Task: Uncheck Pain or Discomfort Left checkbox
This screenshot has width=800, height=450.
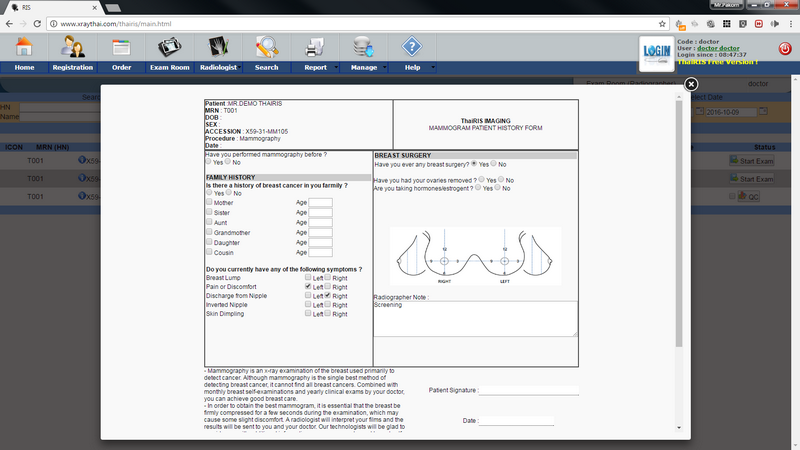Action: pos(309,286)
